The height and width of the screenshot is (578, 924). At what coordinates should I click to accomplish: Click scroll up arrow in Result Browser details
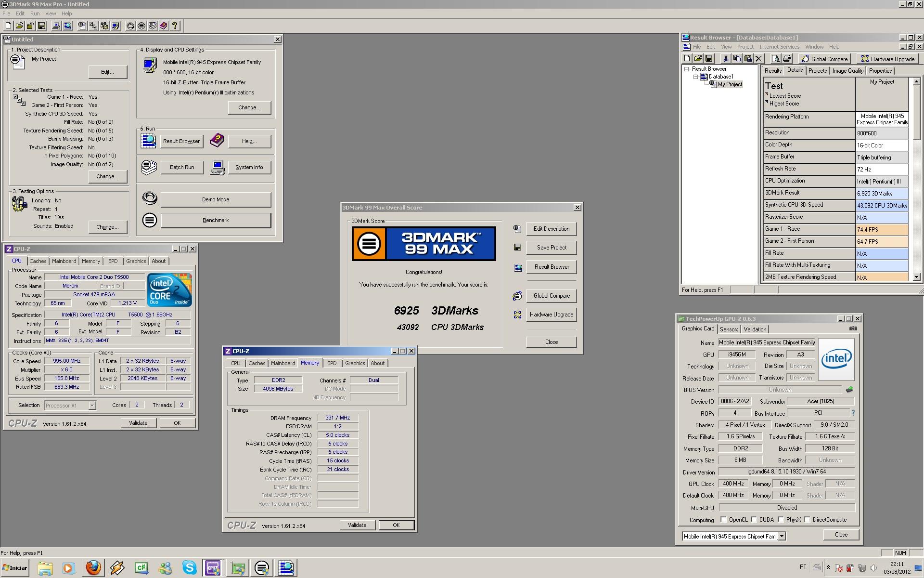point(916,81)
